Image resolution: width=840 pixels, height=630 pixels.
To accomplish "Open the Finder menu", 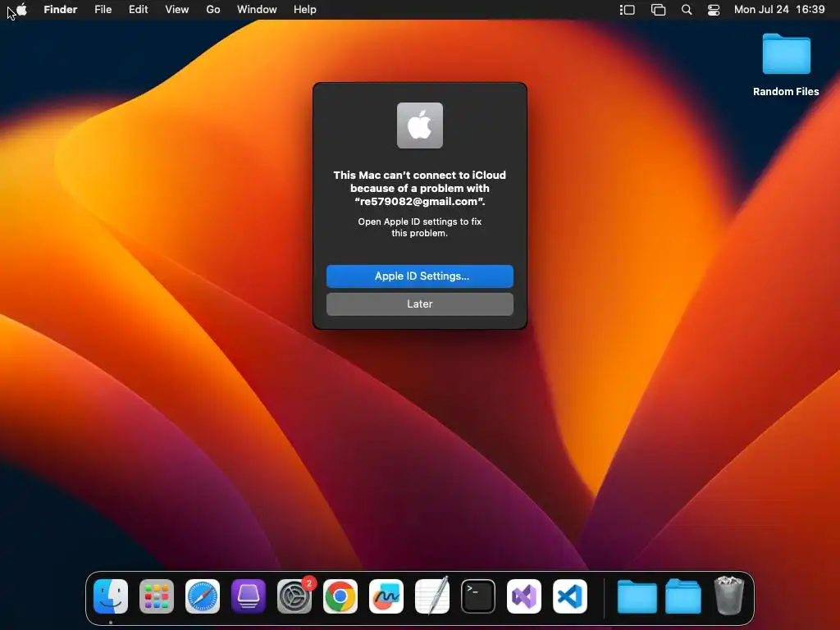I will (61, 10).
